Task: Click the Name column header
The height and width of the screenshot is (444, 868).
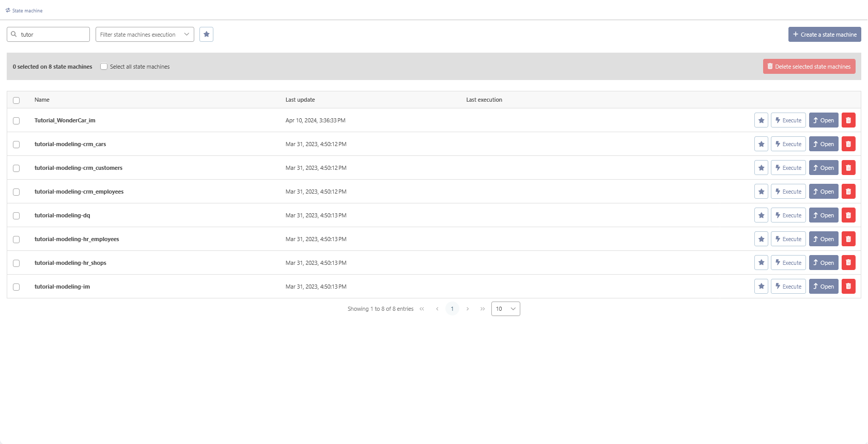Action: point(42,100)
